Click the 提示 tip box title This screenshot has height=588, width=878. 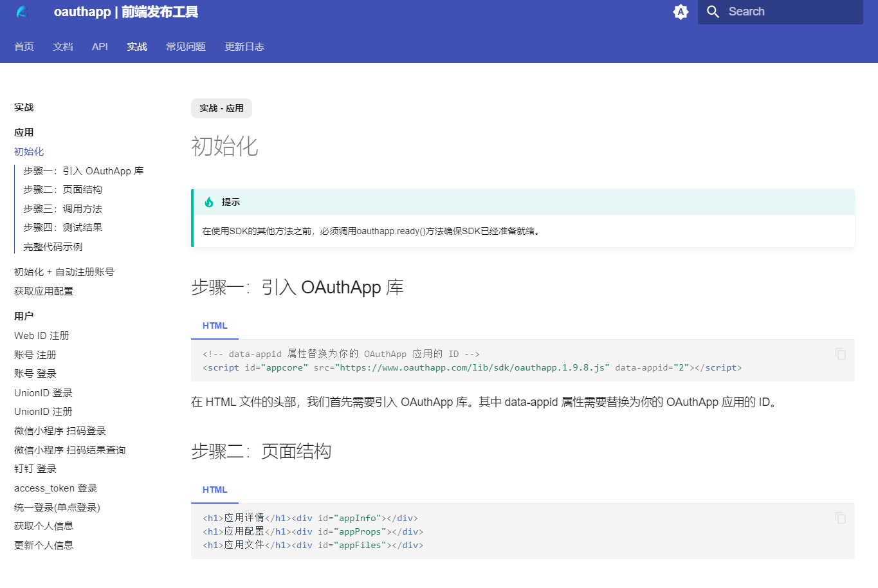(x=231, y=202)
